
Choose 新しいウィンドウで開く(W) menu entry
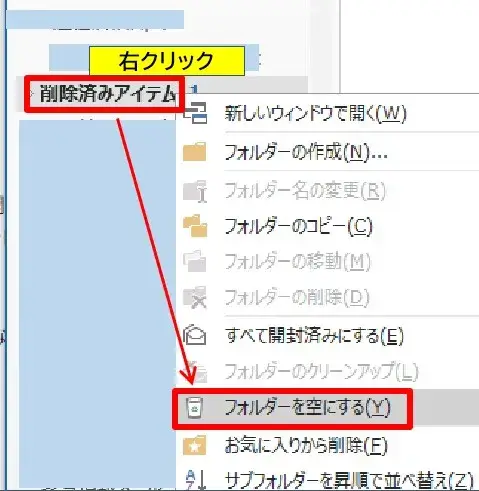[315, 113]
